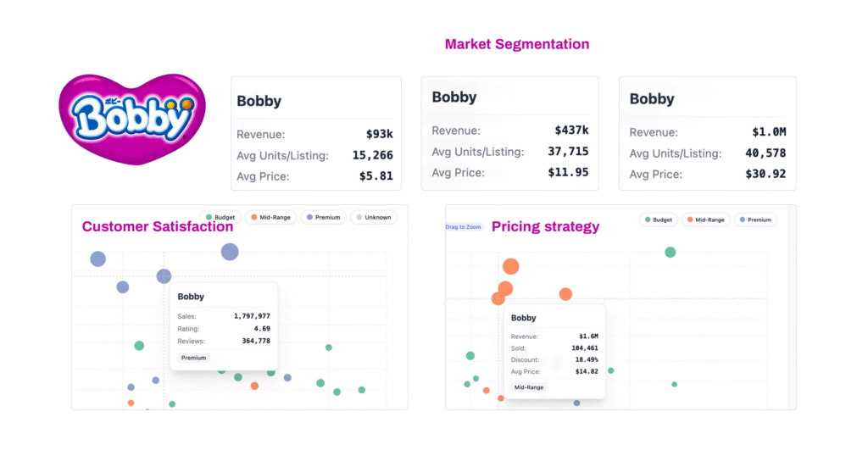This screenshot has height=456, width=868.
Task: Toggle Premium legend in Pricing strategy chart
Action: (754, 220)
